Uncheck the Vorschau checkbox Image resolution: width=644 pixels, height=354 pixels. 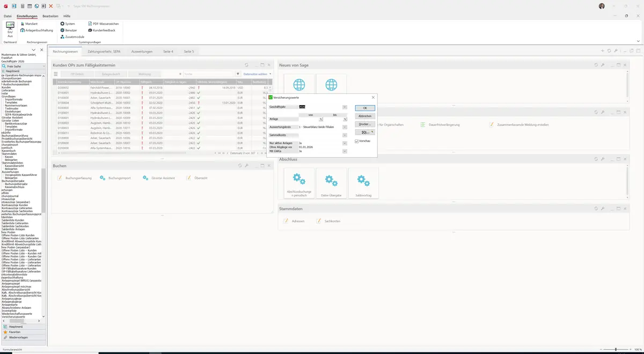[x=357, y=141]
